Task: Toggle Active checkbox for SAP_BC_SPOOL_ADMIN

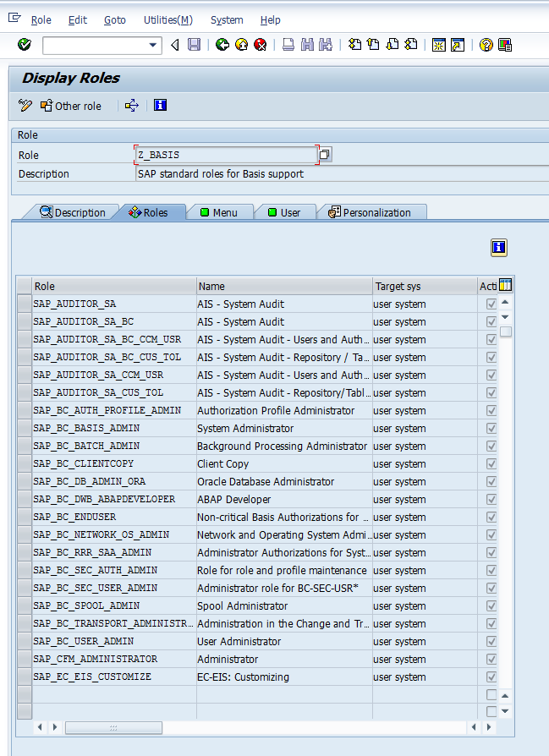Action: coord(491,605)
